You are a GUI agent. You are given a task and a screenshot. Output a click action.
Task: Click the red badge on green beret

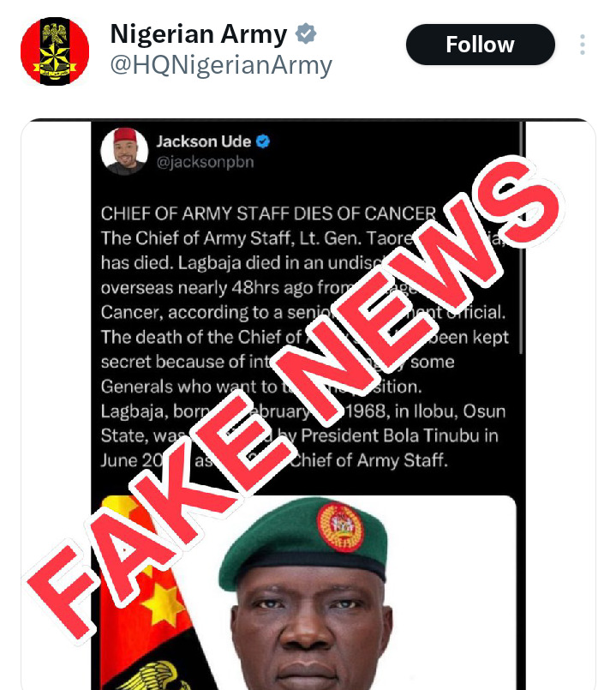[340, 527]
